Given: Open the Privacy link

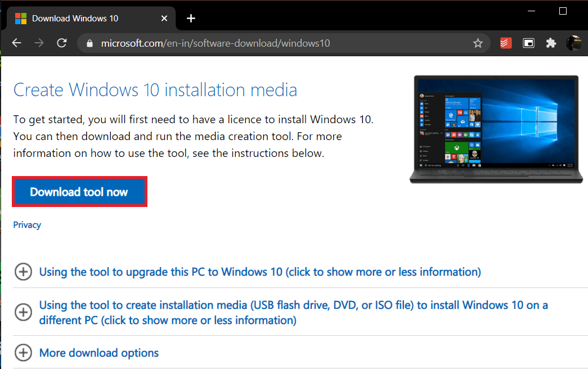Looking at the screenshot, I should (x=27, y=224).
